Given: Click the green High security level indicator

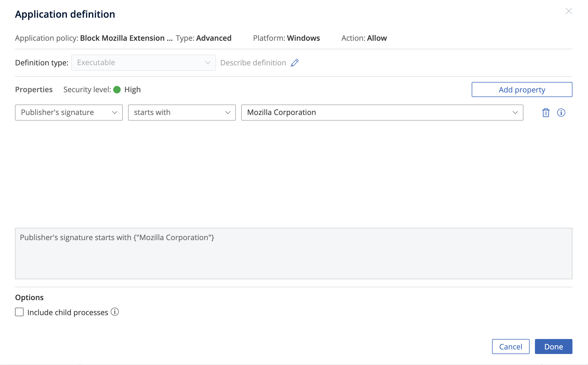Looking at the screenshot, I should point(117,90).
